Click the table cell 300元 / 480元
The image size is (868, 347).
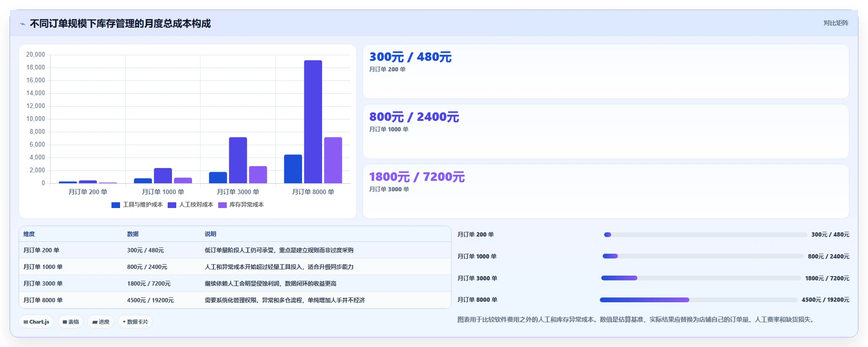coord(145,250)
